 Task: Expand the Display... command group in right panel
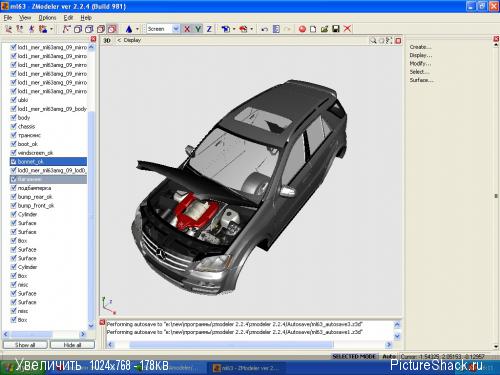421,55
